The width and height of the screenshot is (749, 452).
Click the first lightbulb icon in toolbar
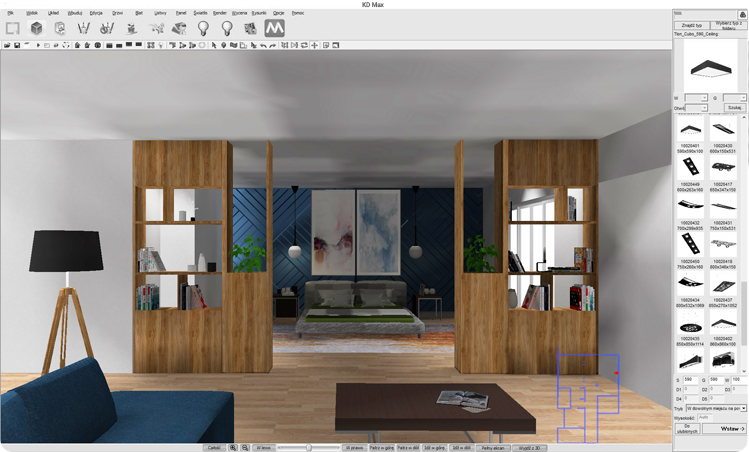coord(204,29)
